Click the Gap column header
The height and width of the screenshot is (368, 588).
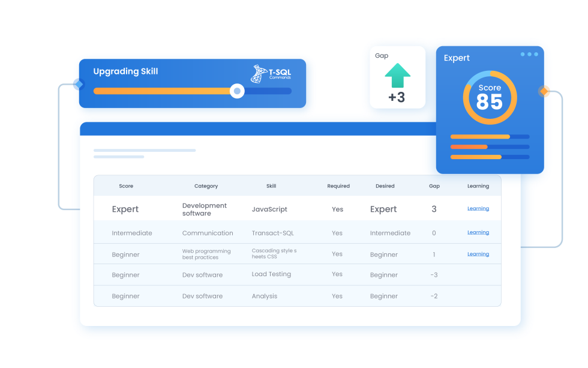tap(434, 186)
